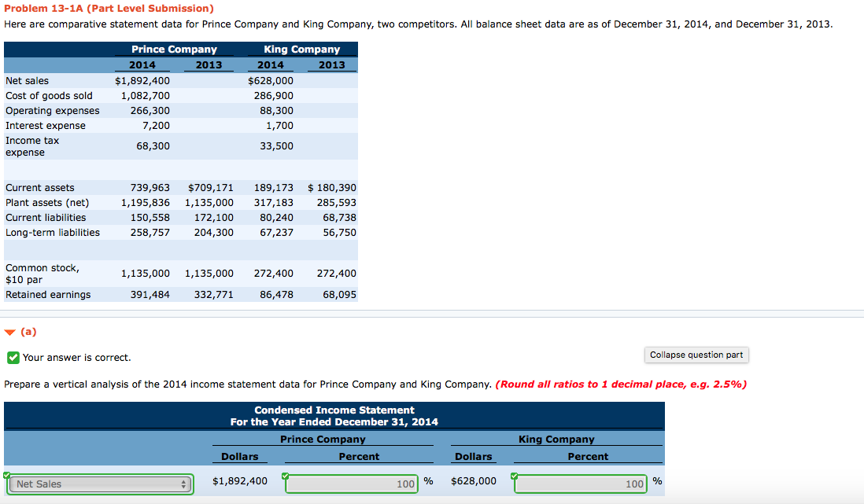The width and height of the screenshot is (864, 504).
Task: Click checkmark icon on Net Sales dropdown
Action: [x=7, y=475]
